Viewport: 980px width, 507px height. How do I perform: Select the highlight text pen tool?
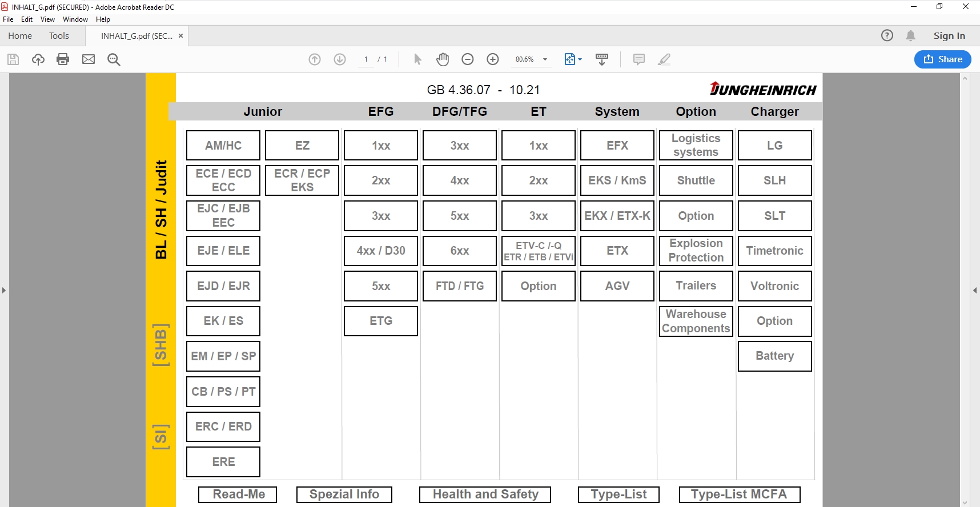point(664,59)
